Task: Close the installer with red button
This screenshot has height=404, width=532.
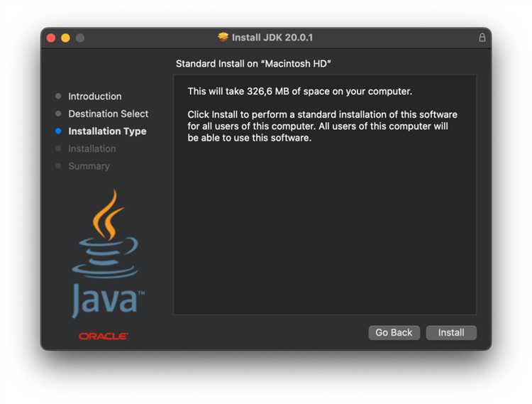Action: (51, 38)
